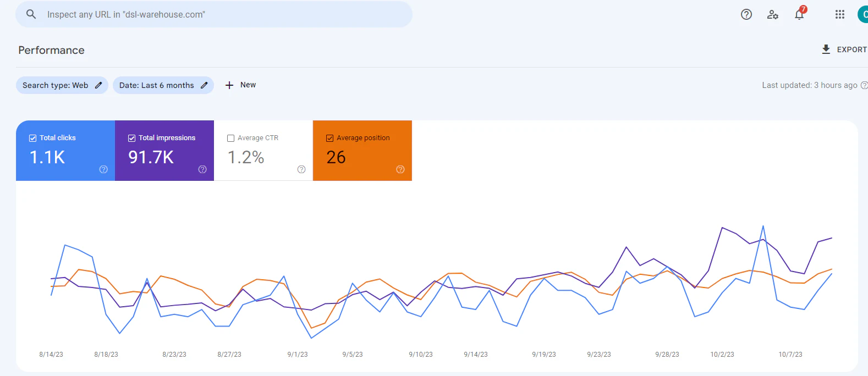Focus the URL inspection search field
Viewport: 868px width, 376px height.
pyautogui.click(x=214, y=14)
